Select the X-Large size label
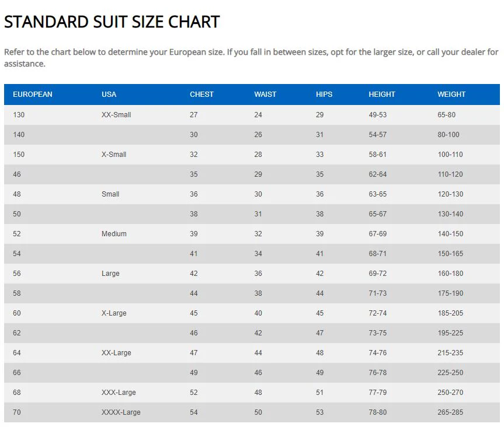 114,313
